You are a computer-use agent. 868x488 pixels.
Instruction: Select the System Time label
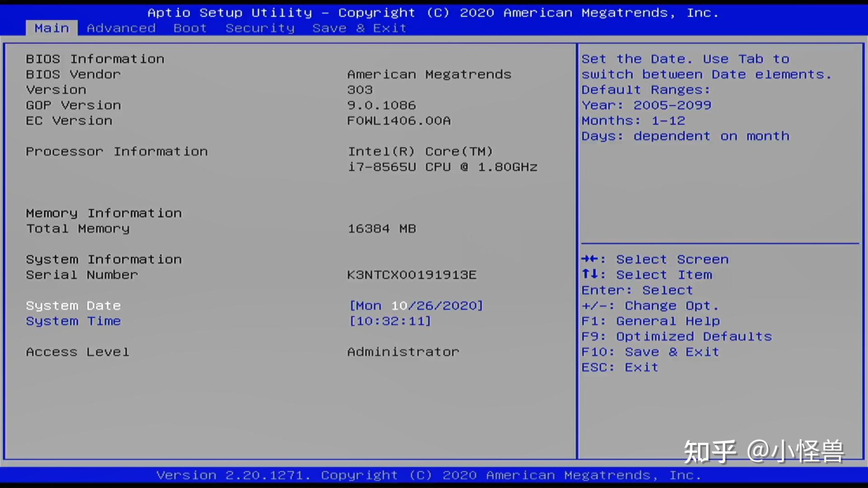coord(73,321)
